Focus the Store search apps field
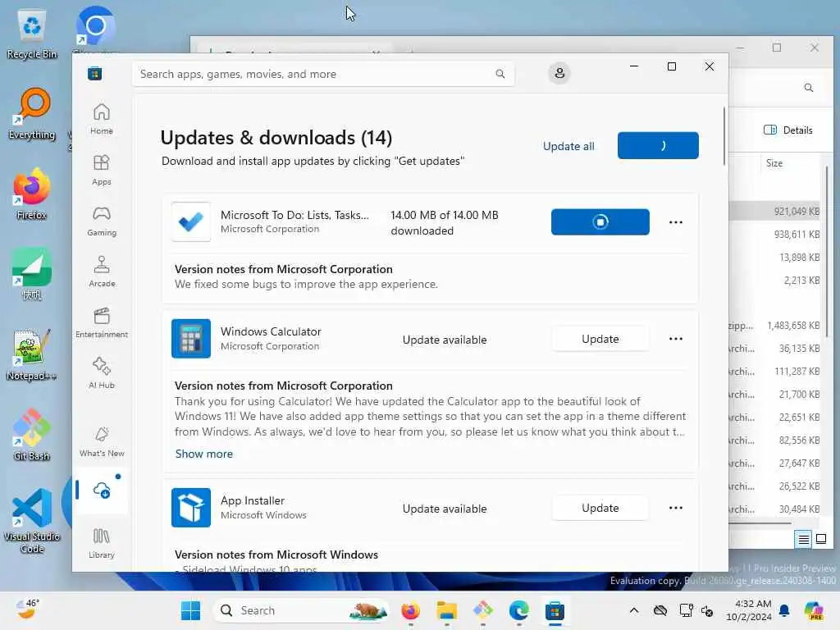This screenshot has width=840, height=630. pyautogui.click(x=323, y=74)
